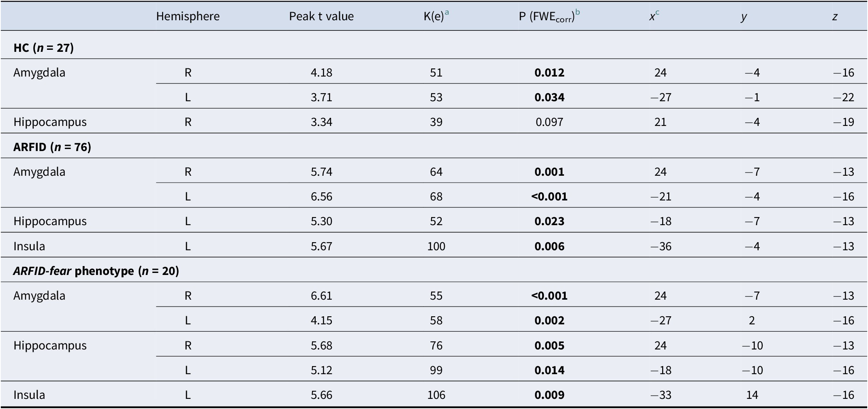868x409 pixels.
Task: Select the Peak t value column header
Action: click(321, 16)
